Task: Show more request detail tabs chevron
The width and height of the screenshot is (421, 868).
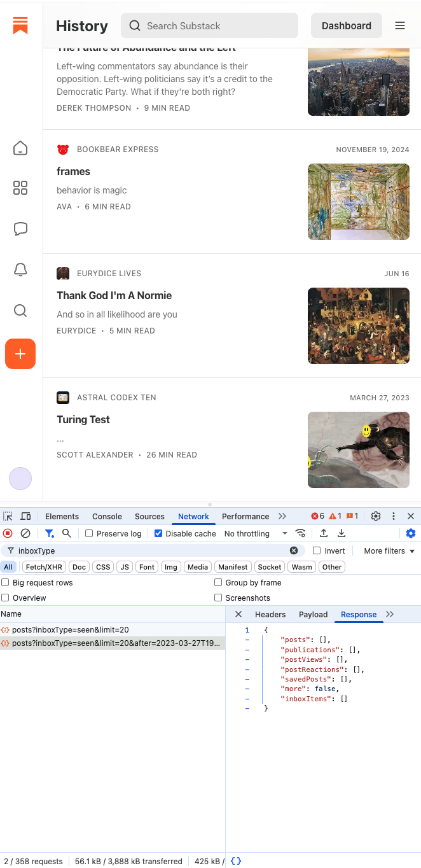Action: [390, 614]
